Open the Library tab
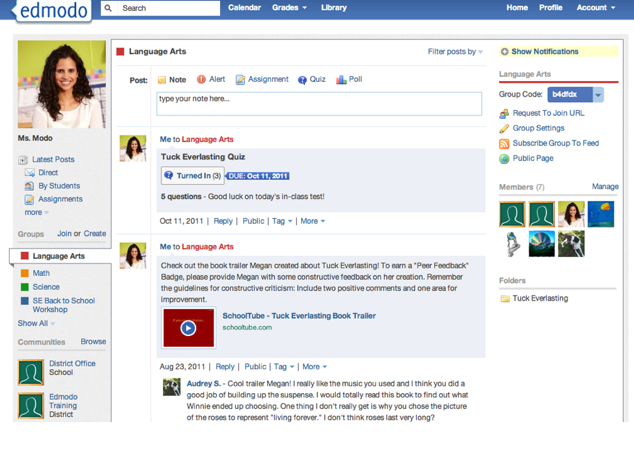 point(334,8)
